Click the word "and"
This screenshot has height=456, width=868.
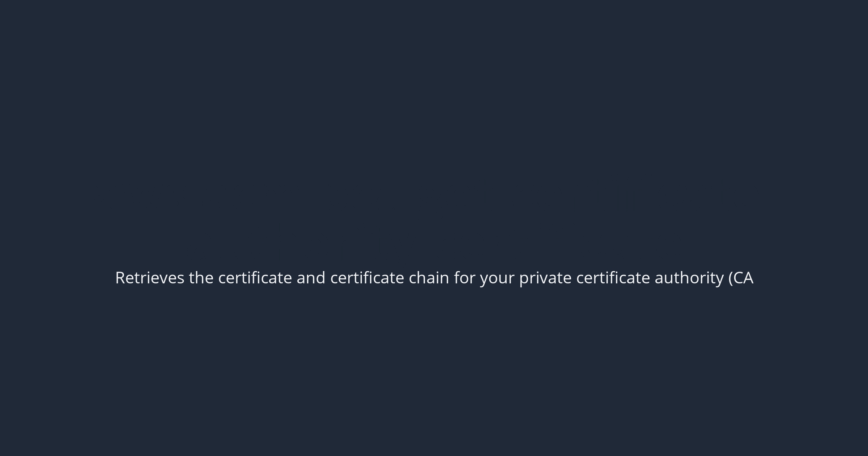(x=311, y=278)
